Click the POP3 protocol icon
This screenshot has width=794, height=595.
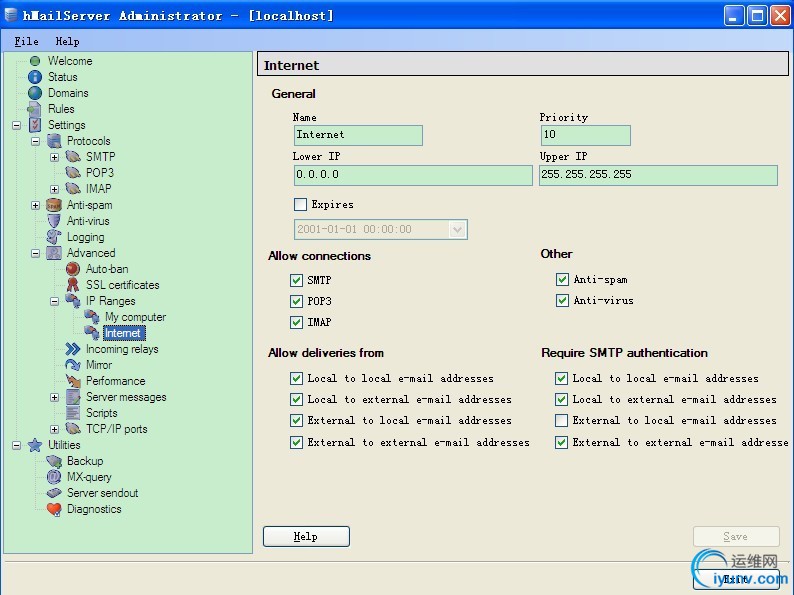pyautogui.click(x=73, y=173)
